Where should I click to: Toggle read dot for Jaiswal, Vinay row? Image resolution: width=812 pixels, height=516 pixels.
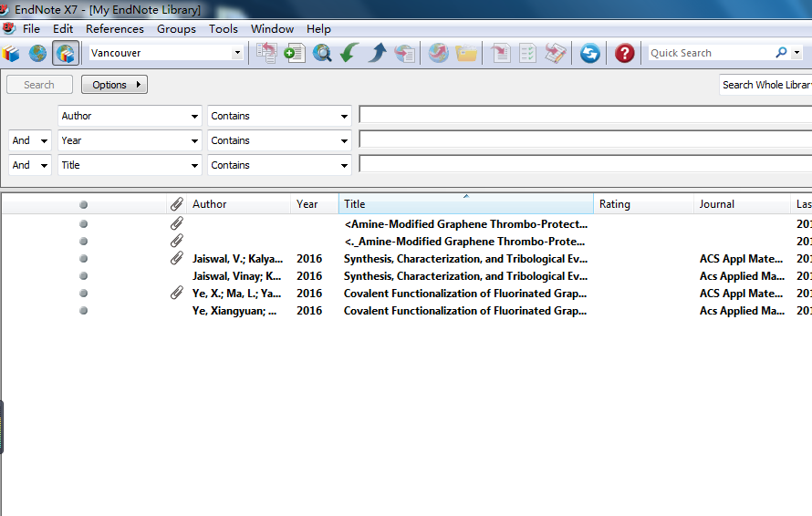[x=83, y=276]
